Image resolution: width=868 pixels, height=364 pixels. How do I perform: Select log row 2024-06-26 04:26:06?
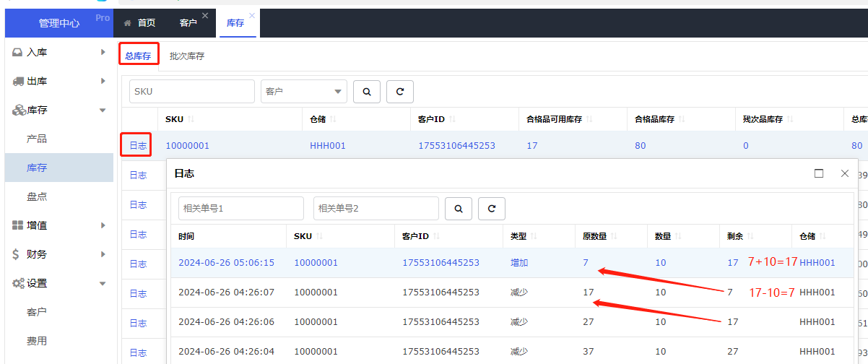513,322
